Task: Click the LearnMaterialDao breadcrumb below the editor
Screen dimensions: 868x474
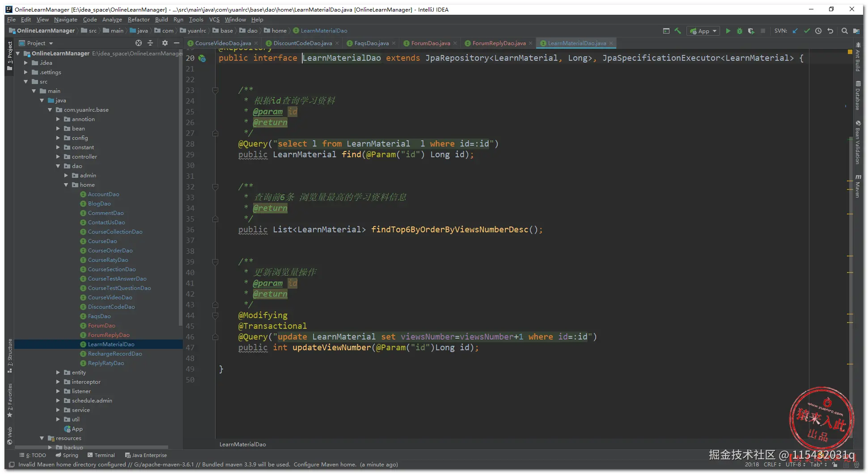Action: click(243, 445)
